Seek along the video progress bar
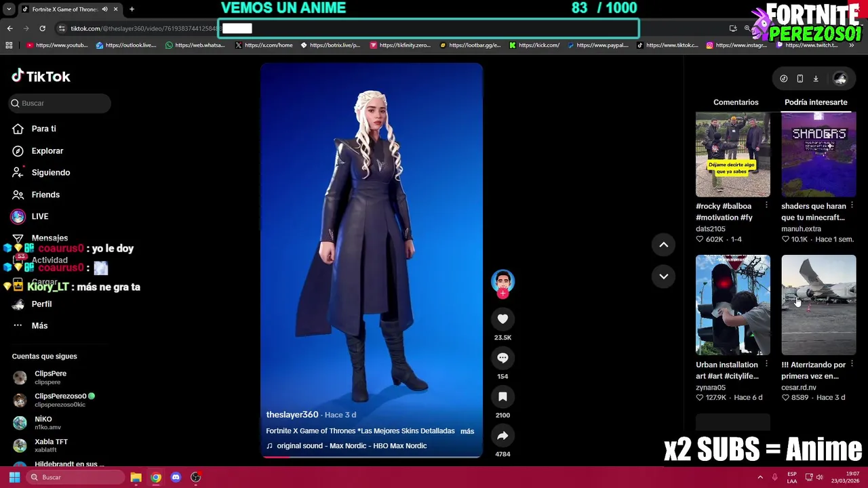Image resolution: width=868 pixels, height=488 pixels. coord(372,456)
